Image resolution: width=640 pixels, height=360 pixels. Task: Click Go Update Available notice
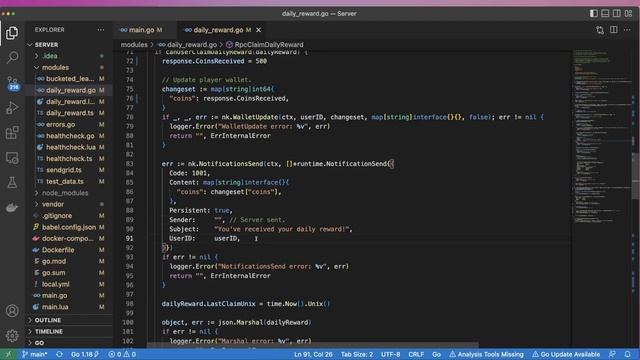566,354
